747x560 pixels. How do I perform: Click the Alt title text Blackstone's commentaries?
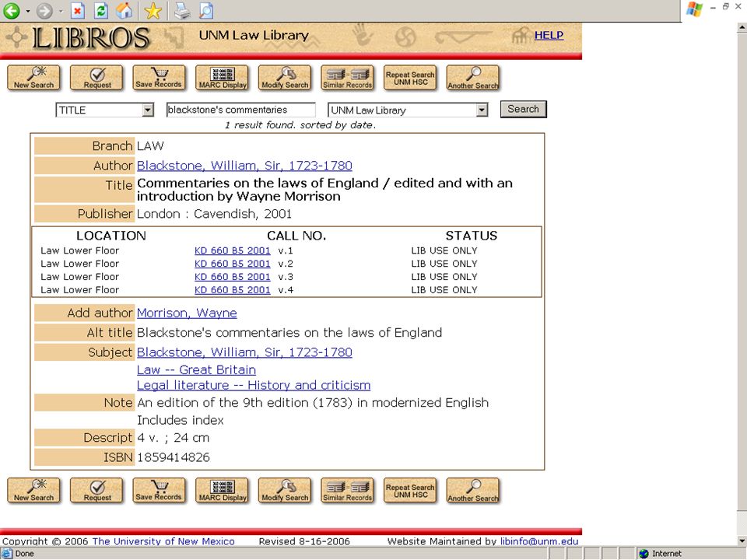289,333
